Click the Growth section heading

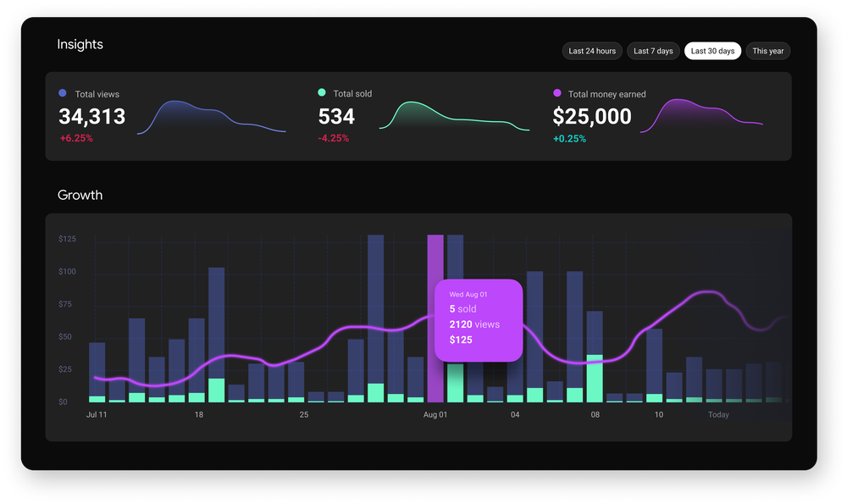80,195
